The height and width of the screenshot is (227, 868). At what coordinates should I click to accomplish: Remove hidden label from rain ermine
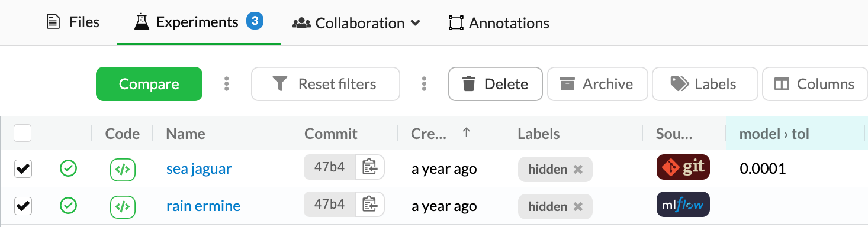578,206
